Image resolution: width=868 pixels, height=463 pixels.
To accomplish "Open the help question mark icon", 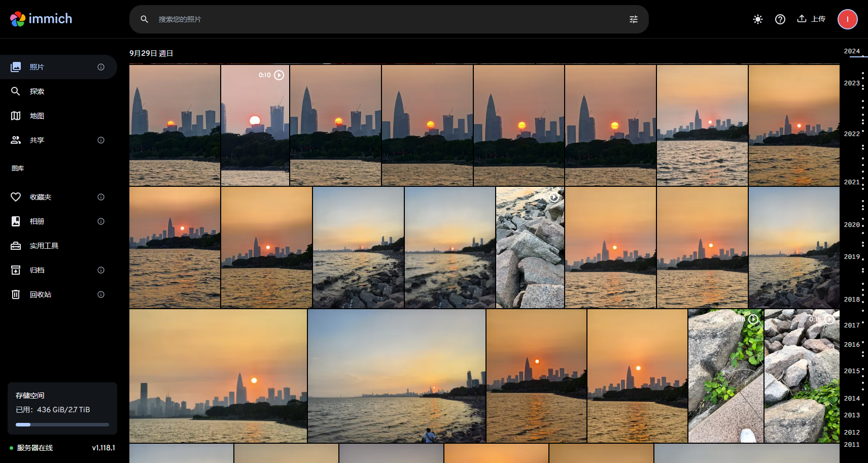I will pos(780,19).
